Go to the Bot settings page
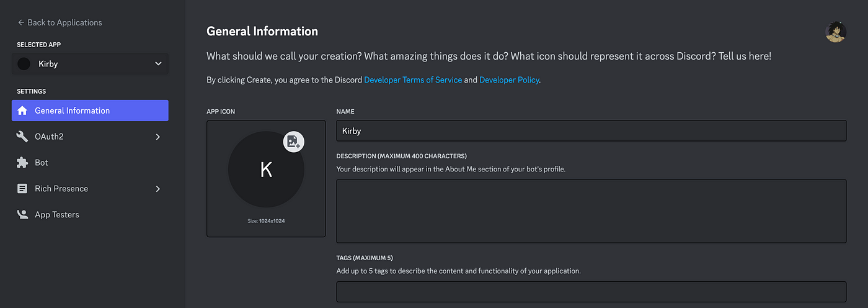Viewport: 868px width, 308px height. [90, 163]
